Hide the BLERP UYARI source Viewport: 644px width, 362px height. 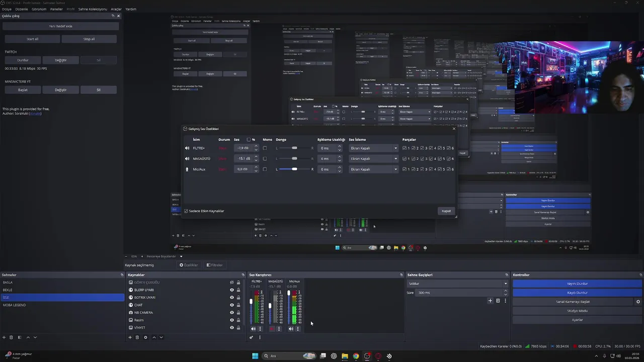click(232, 290)
